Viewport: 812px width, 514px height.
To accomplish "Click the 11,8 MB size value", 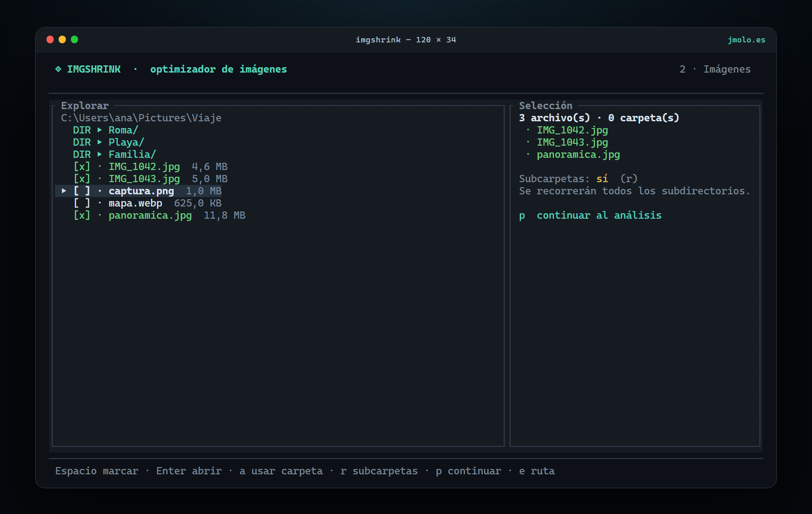I will tap(225, 215).
